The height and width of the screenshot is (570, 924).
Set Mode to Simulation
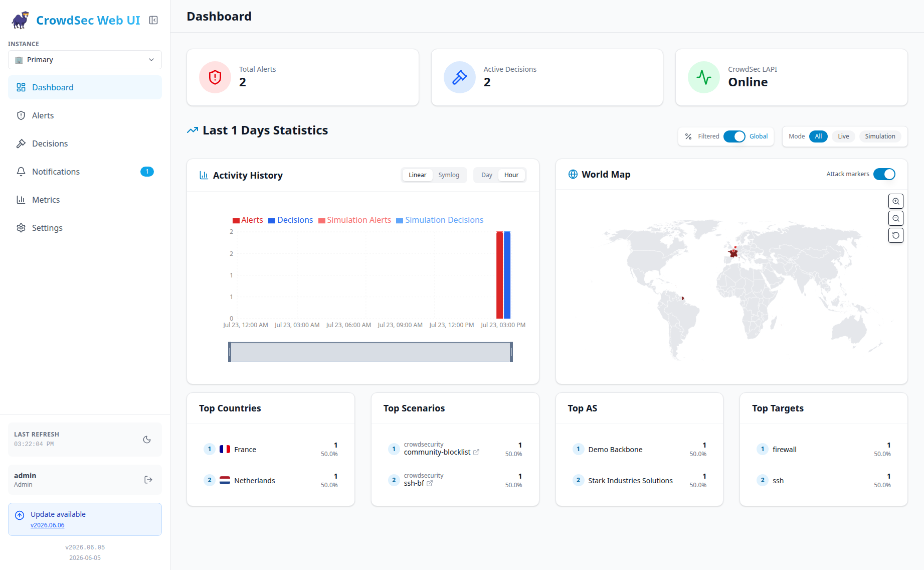[880, 136]
